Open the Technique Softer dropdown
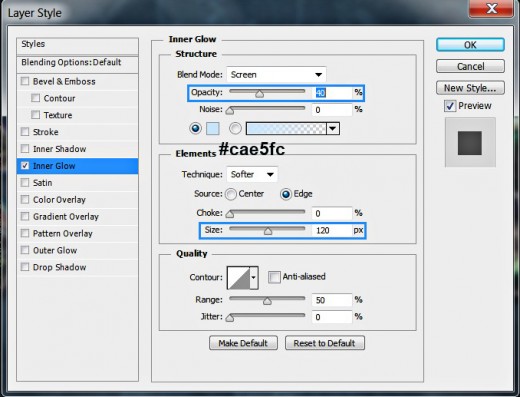 [252, 174]
